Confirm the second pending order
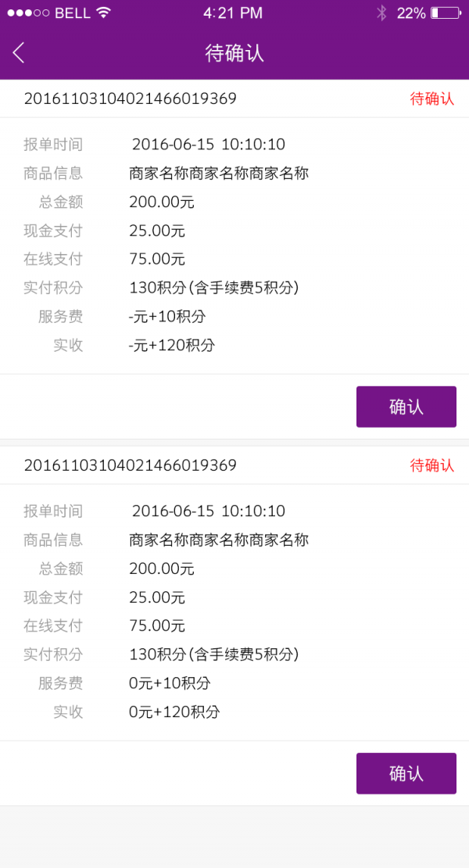This screenshot has height=868, width=469. coord(406,773)
